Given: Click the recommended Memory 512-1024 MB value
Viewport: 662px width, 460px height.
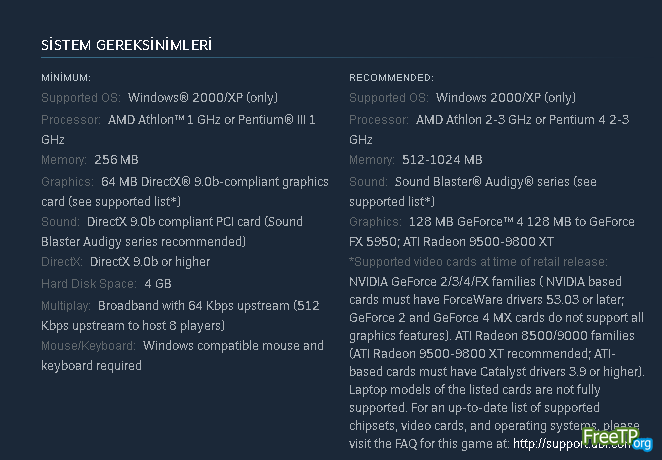Looking at the screenshot, I should click(x=442, y=160).
